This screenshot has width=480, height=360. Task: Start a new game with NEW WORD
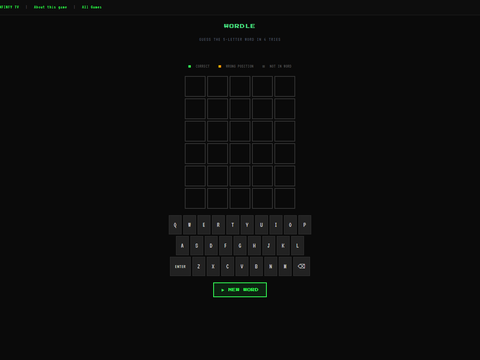240,290
